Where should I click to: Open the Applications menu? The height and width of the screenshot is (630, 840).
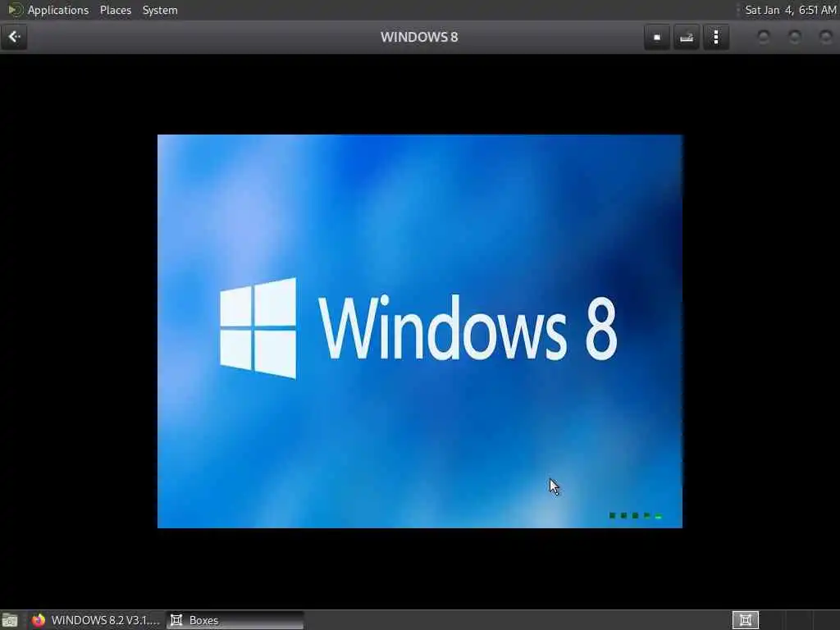(x=58, y=10)
